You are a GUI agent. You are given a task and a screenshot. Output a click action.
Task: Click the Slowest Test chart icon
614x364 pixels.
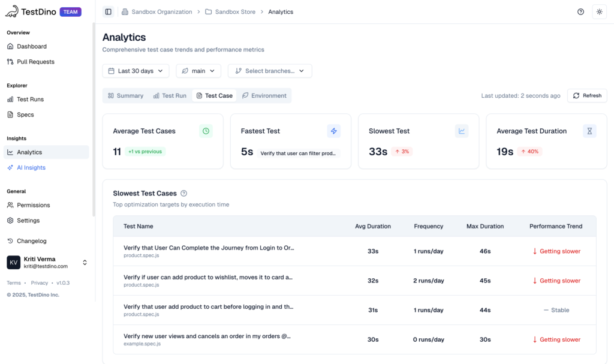click(462, 131)
